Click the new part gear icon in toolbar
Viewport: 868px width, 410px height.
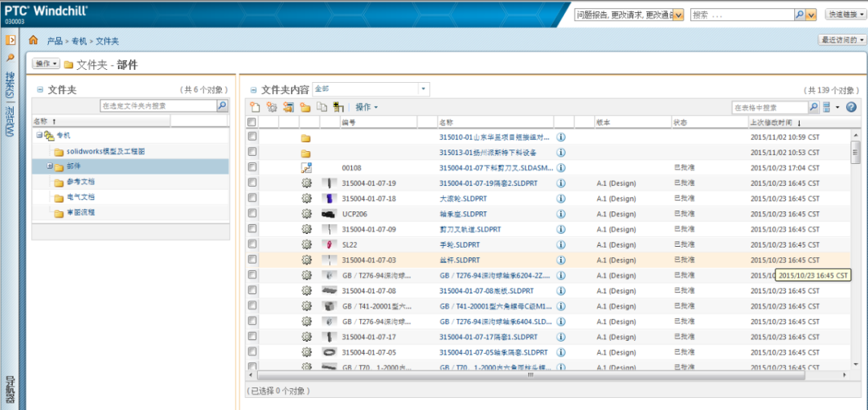272,107
